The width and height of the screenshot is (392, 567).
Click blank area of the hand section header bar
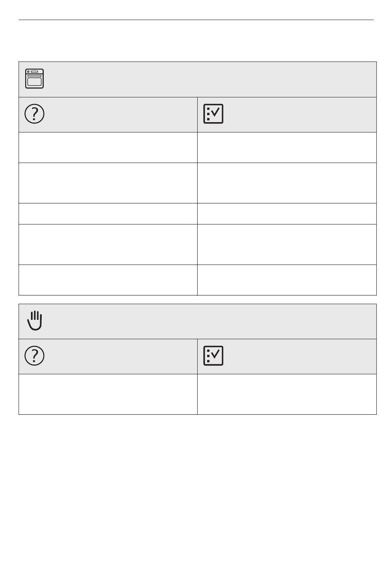coord(210,321)
